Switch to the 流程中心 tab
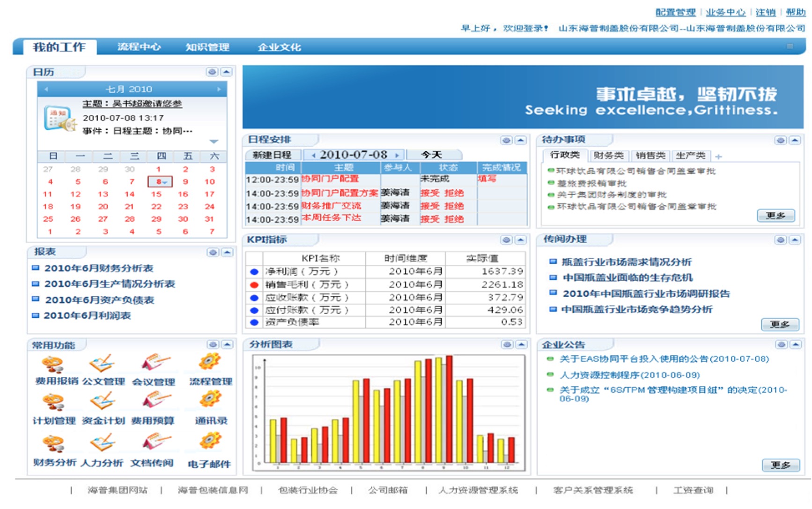This screenshot has height=509, width=812. (x=139, y=47)
